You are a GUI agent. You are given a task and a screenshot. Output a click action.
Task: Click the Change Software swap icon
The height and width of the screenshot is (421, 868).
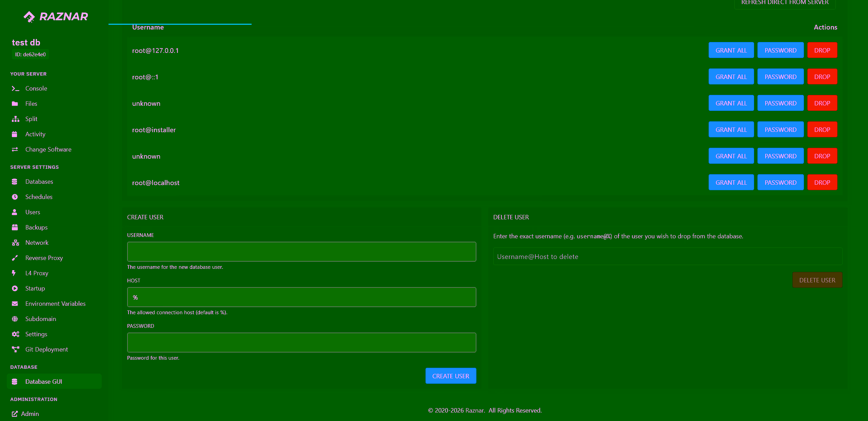tap(15, 149)
